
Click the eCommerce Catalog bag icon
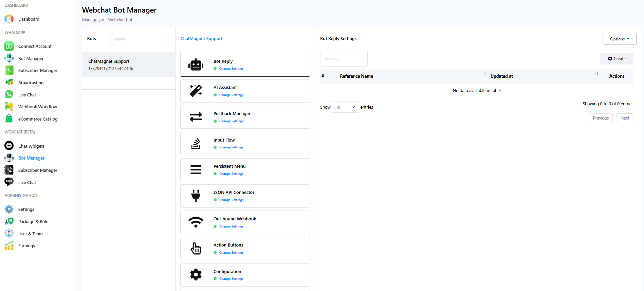point(9,119)
